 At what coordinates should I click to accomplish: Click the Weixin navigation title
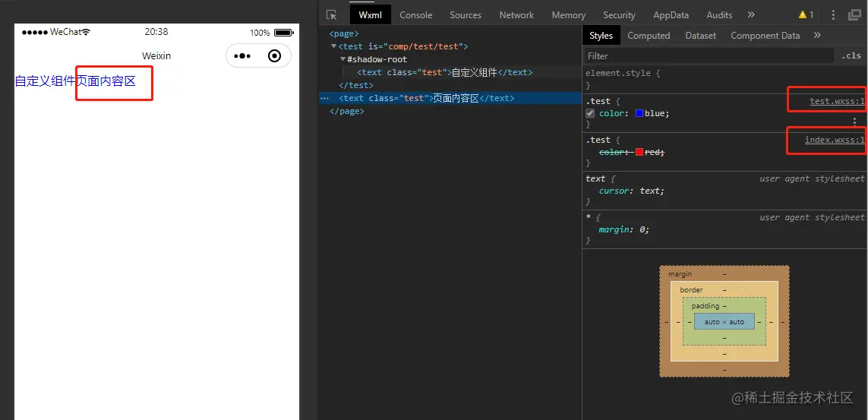click(156, 56)
